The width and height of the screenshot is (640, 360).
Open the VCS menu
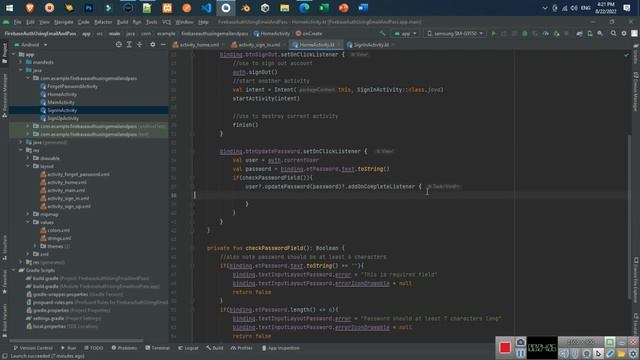(167, 22)
